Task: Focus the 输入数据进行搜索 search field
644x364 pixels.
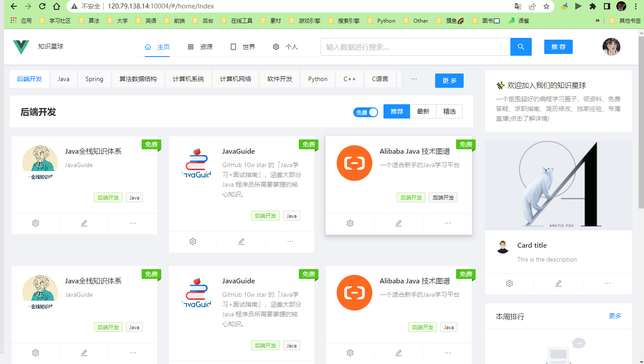Action: 416,47
